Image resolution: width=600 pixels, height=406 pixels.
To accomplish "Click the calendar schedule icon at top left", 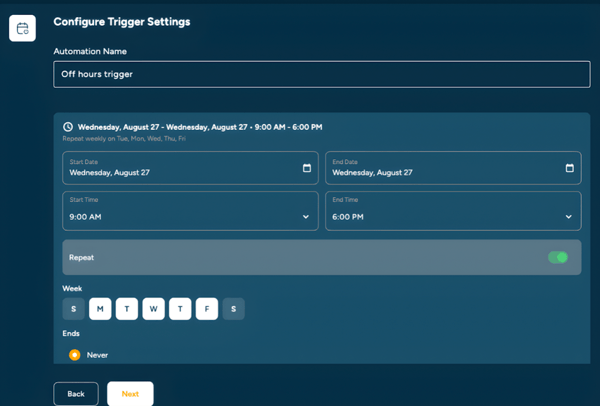I will click(x=22, y=28).
